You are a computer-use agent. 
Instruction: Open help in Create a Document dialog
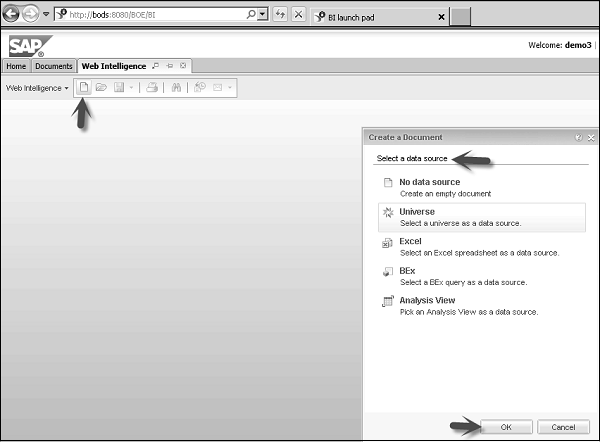(x=579, y=137)
